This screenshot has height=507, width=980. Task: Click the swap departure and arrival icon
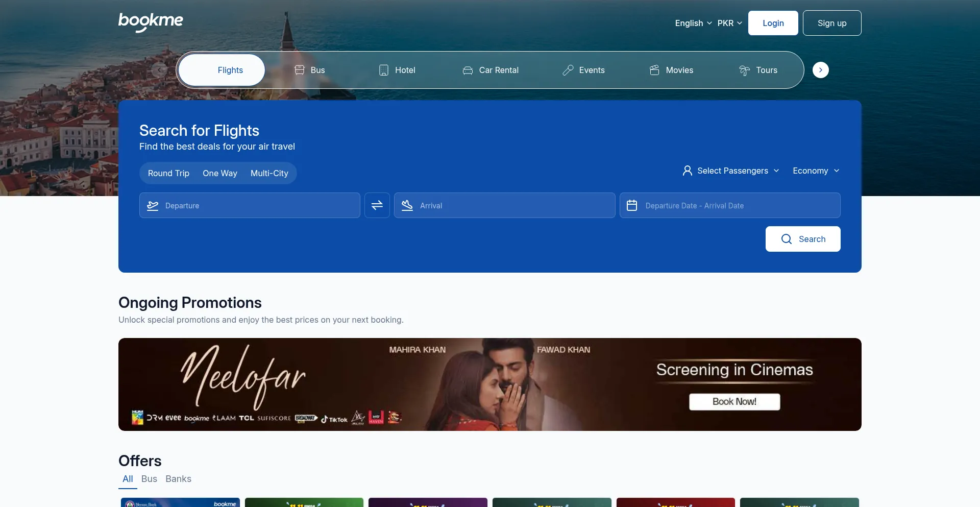pyautogui.click(x=377, y=205)
